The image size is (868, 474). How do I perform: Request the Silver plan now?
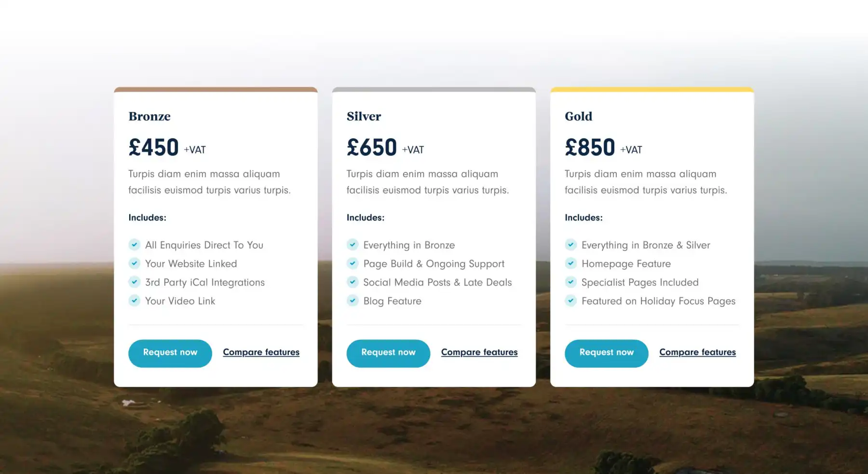click(x=388, y=353)
